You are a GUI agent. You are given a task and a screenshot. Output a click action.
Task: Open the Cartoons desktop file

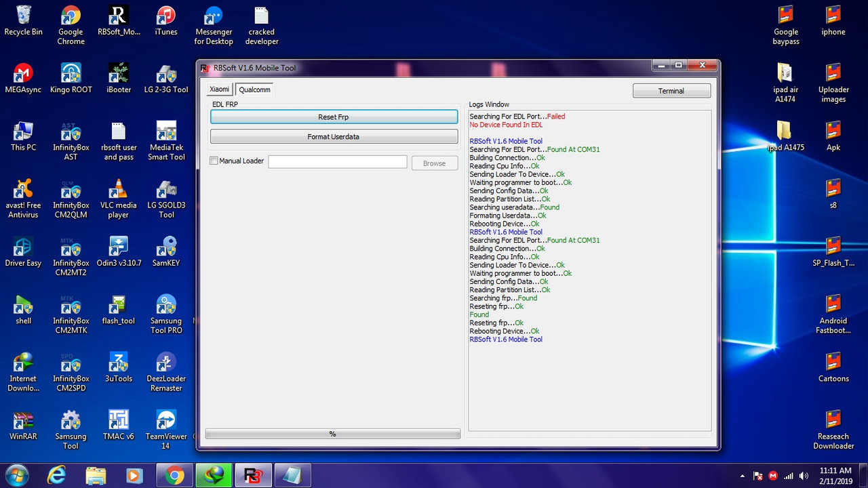[x=833, y=367]
